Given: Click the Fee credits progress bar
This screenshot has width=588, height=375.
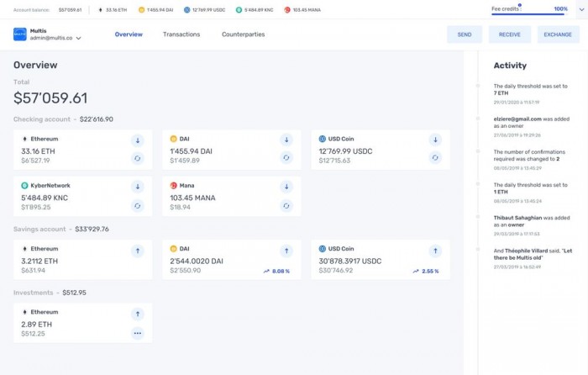Looking at the screenshot, I should pyautogui.click(x=529, y=14).
